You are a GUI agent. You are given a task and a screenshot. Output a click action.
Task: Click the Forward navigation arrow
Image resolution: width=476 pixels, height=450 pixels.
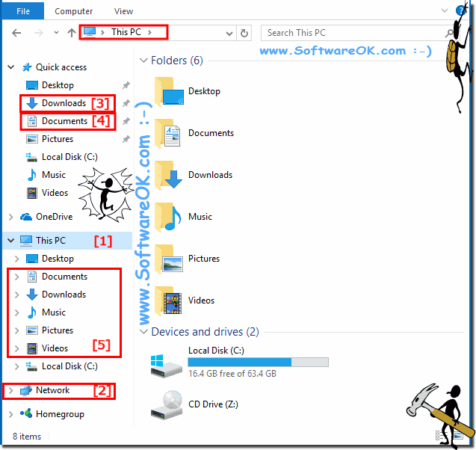click(39, 32)
